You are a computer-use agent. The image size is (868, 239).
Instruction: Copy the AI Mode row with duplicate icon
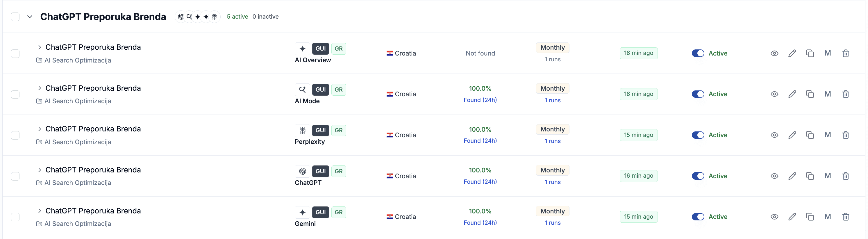[x=810, y=94]
